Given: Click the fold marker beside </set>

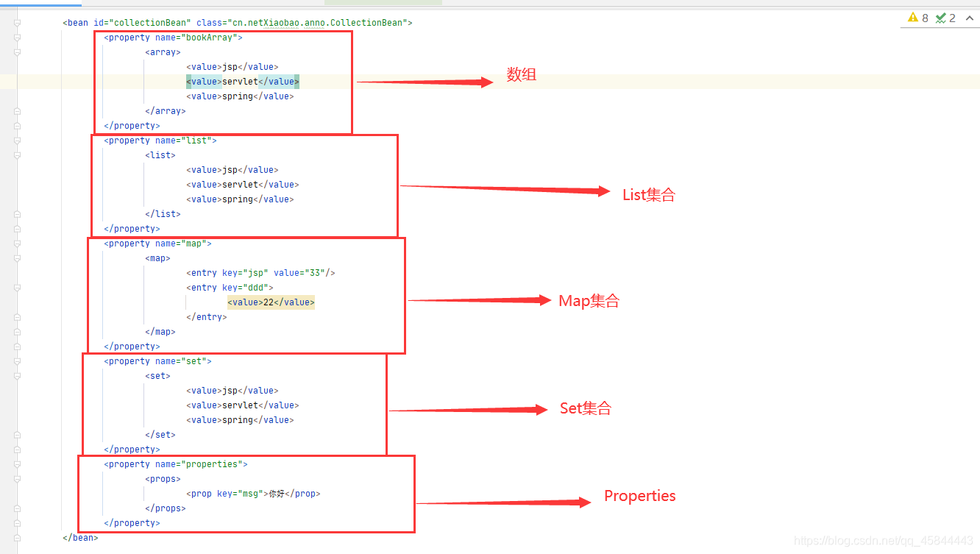Looking at the screenshot, I should point(17,435).
